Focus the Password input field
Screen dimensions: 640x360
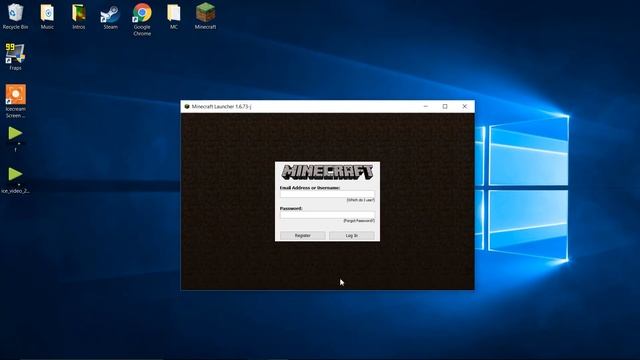point(327,215)
